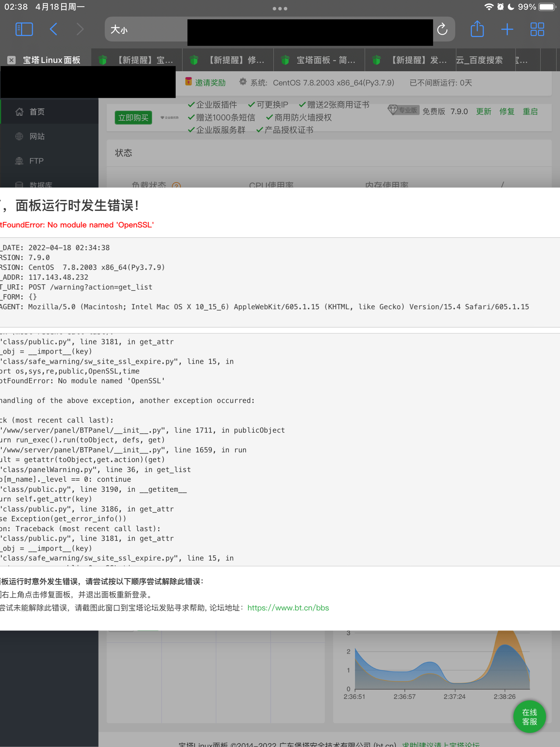
Task: Toggle the Safari sidebar icon
Action: tap(24, 29)
